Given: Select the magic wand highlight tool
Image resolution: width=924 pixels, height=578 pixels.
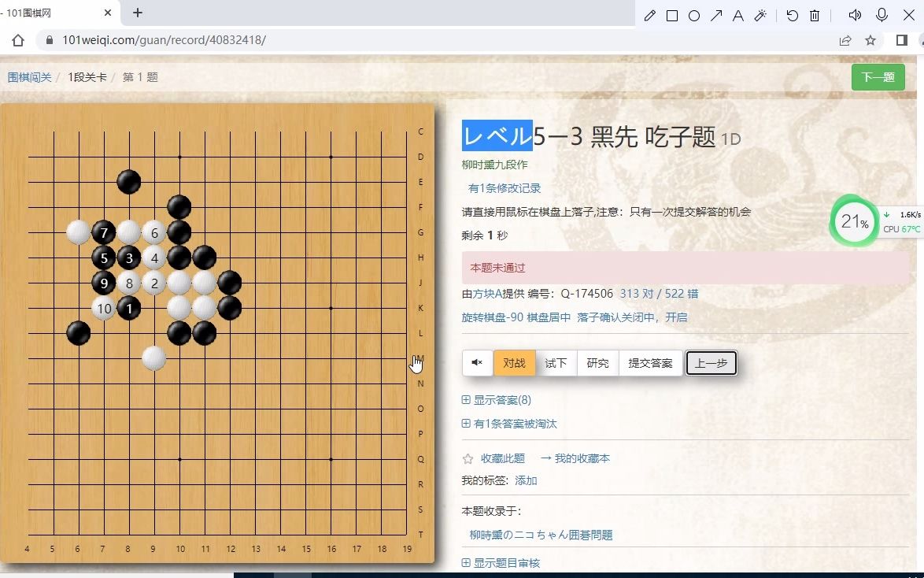Looking at the screenshot, I should click(x=760, y=15).
